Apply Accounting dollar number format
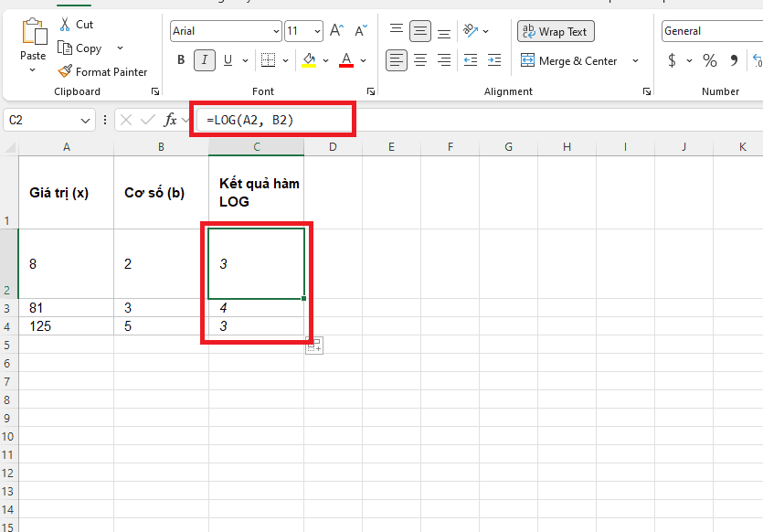 click(x=672, y=60)
